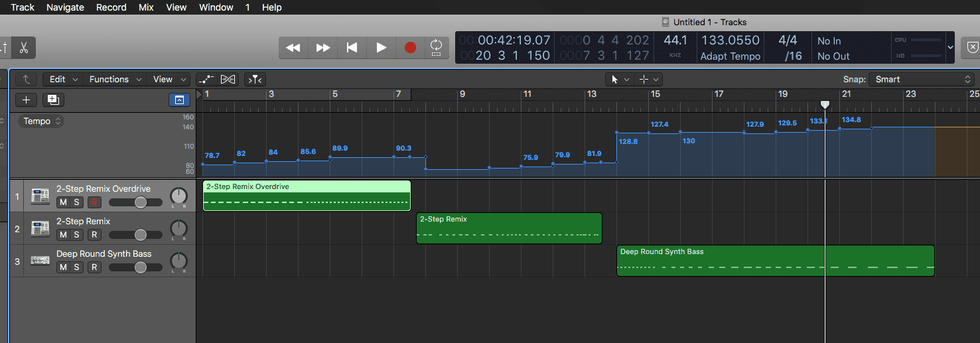Click the 2-Step Remix track pan knob
The width and height of the screenshot is (980, 343).
(x=178, y=228)
